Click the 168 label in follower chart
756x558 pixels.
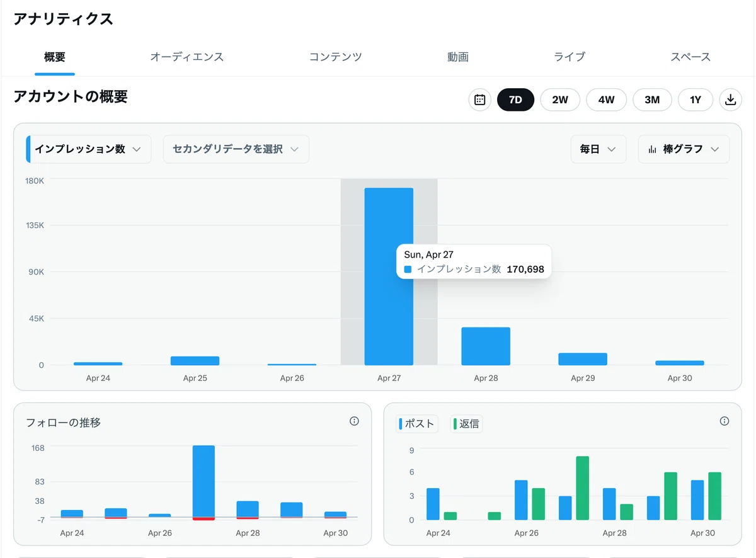point(38,448)
